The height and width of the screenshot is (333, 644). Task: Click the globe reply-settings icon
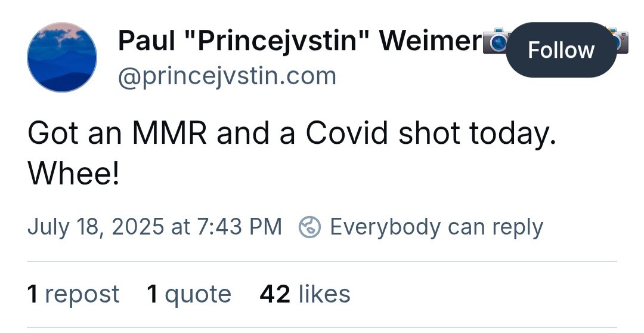[x=309, y=227]
